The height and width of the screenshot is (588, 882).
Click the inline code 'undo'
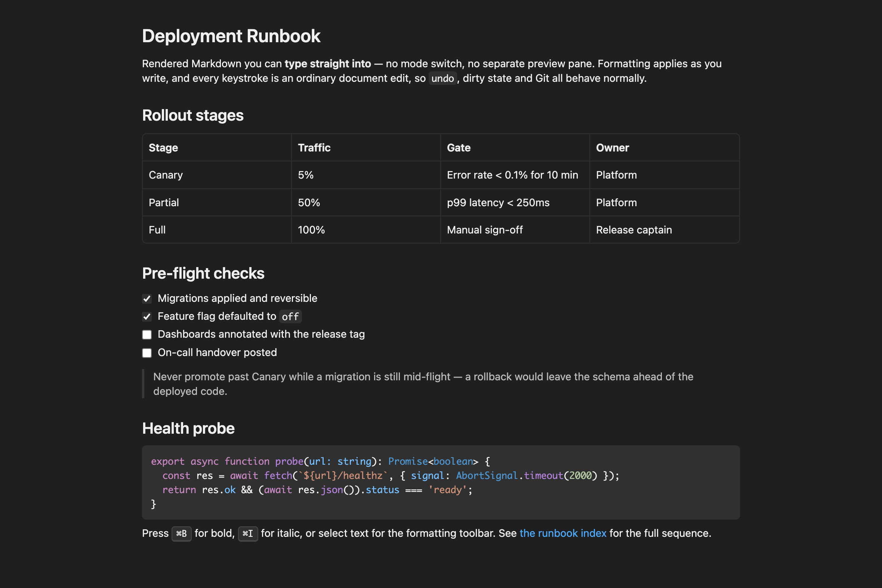[443, 78]
